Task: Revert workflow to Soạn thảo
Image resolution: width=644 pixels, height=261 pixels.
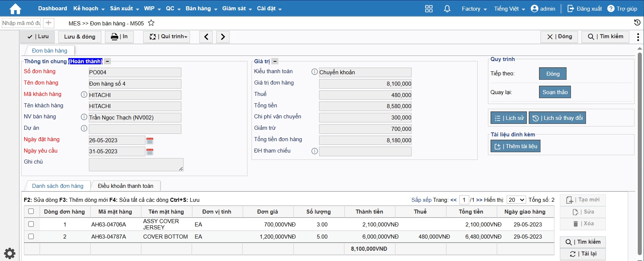Action: pyautogui.click(x=555, y=92)
